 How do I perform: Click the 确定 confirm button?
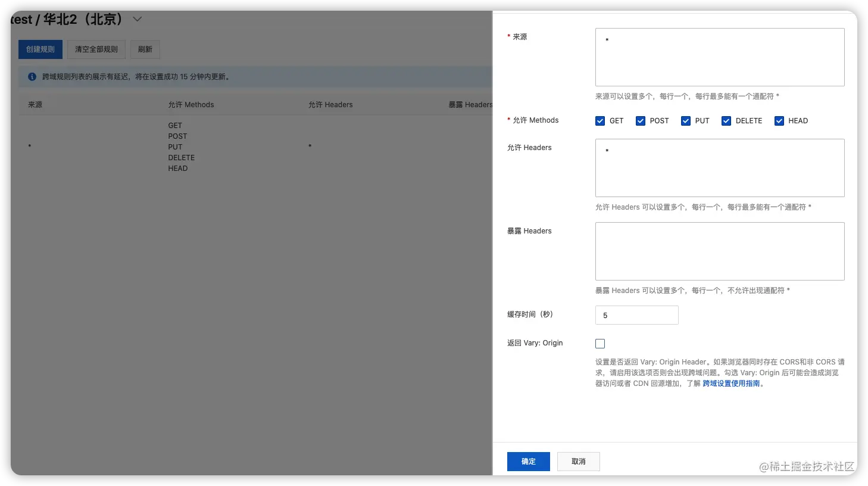(529, 462)
